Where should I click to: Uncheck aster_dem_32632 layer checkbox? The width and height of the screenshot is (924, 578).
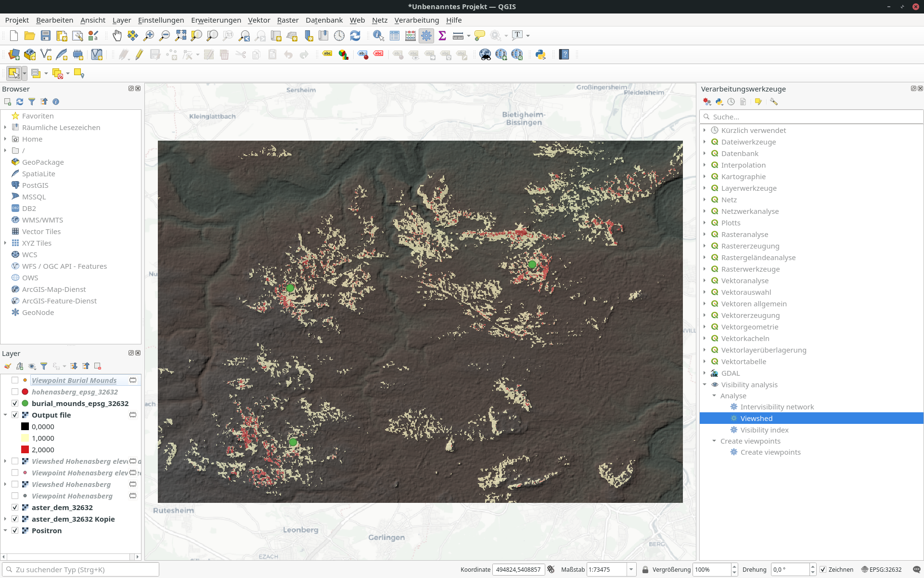(x=15, y=507)
